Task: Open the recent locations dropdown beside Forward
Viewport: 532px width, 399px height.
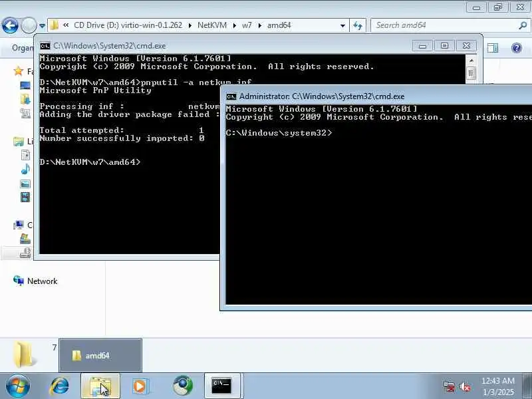Action: pyautogui.click(x=42, y=26)
